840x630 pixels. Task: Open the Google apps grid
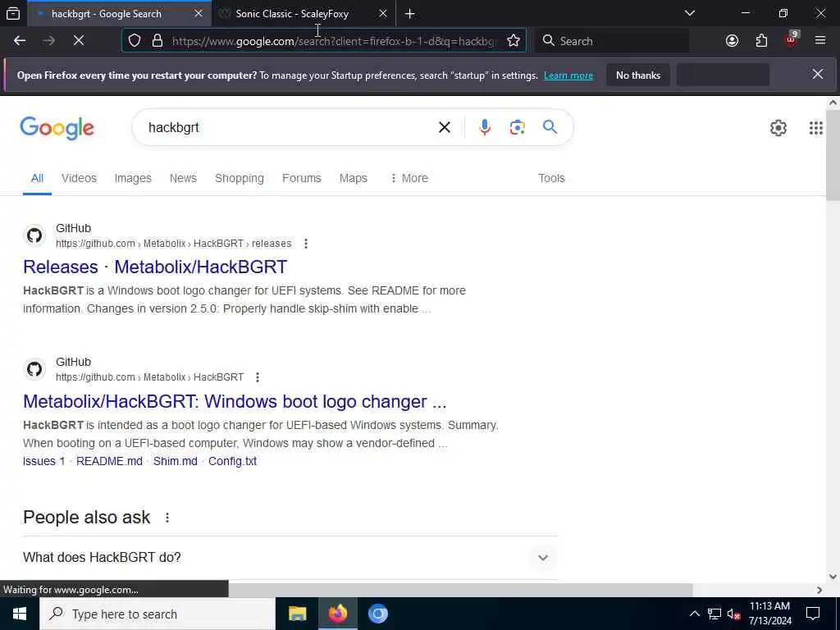[815, 128]
